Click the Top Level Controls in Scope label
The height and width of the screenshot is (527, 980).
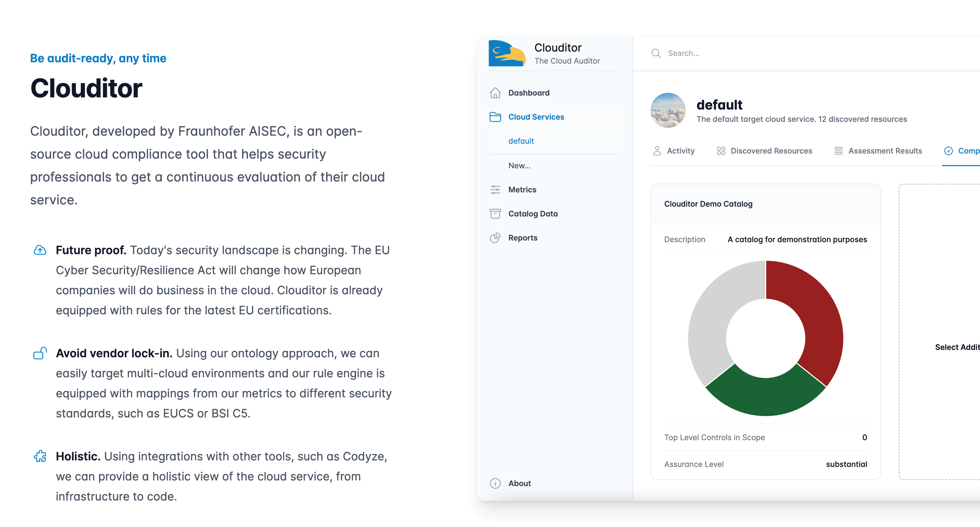pyautogui.click(x=714, y=437)
